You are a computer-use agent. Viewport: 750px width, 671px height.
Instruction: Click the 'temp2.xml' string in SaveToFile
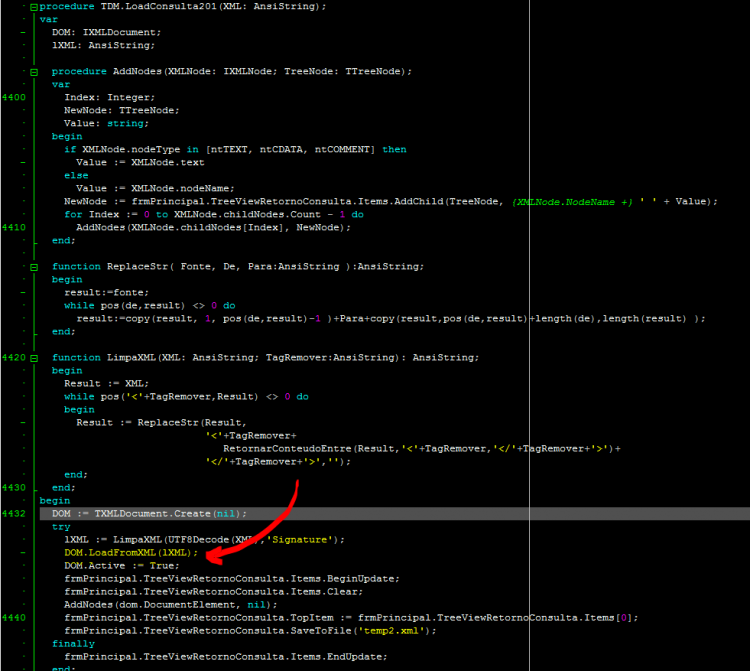394,631
